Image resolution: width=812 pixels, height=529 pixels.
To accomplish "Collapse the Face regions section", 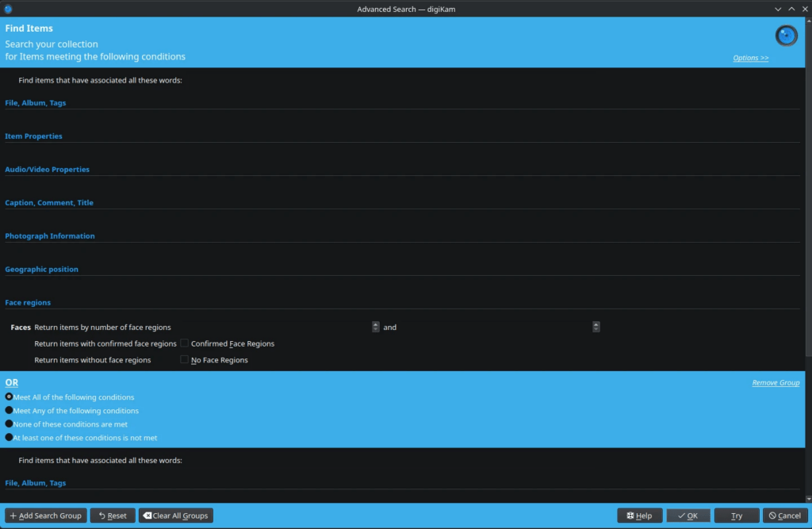I will [x=28, y=302].
